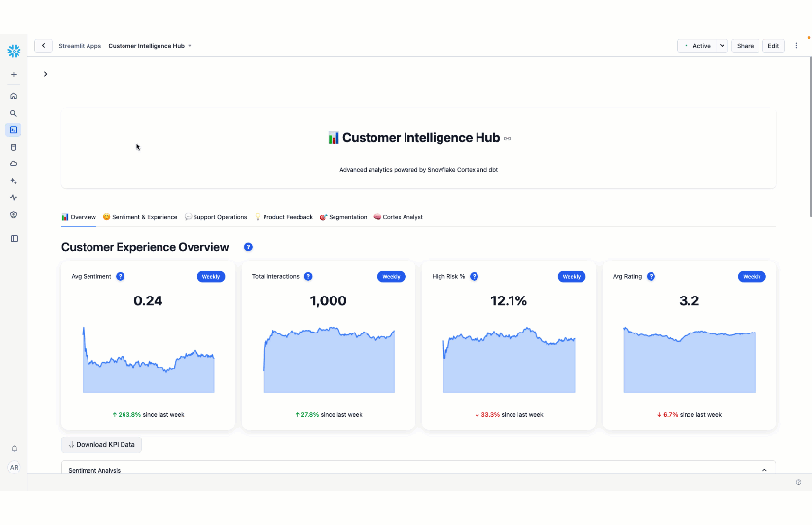This screenshot has width=812, height=525.
Task: Click help icon beside Customer Experience Overview
Action: pos(249,247)
